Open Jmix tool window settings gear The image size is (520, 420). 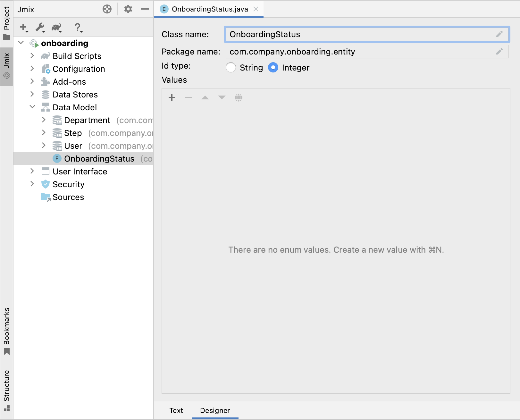[x=128, y=9]
